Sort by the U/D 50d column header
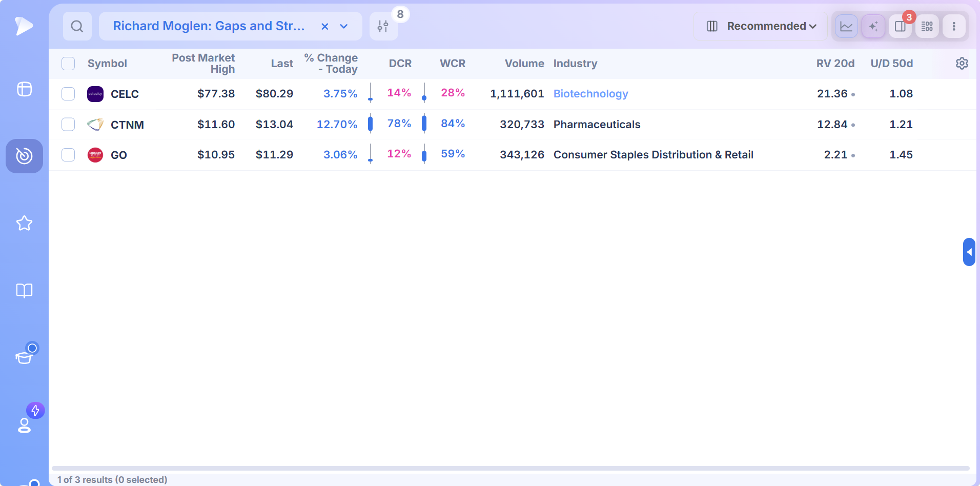Screen dimensions: 980x486 pyautogui.click(x=892, y=64)
